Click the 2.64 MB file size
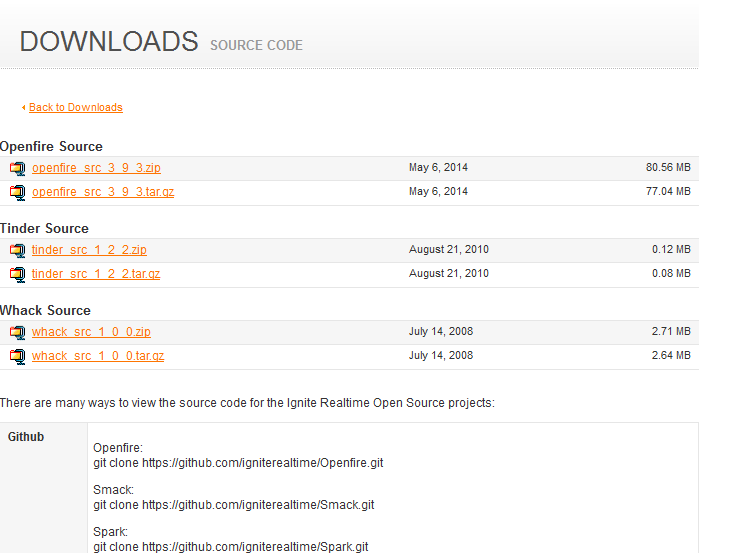This screenshot has height=553, width=734. coord(671,355)
